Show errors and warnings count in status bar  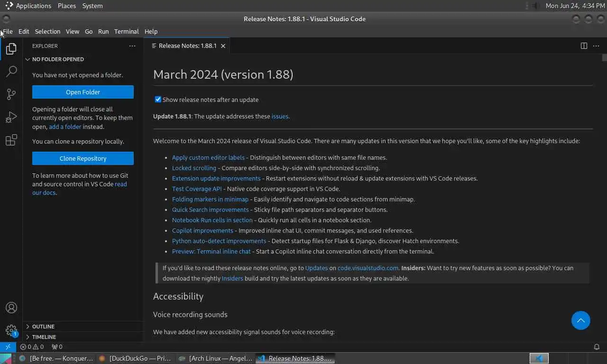tap(32, 346)
